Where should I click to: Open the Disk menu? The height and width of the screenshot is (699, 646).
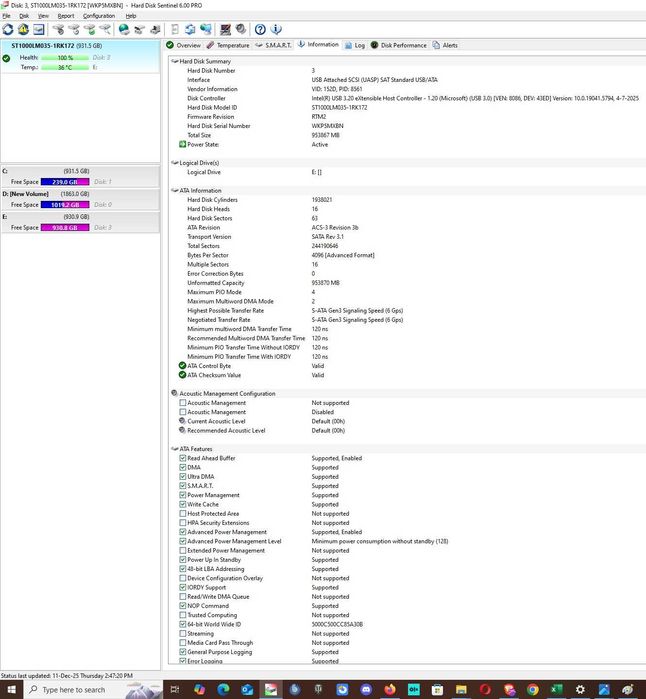point(24,16)
